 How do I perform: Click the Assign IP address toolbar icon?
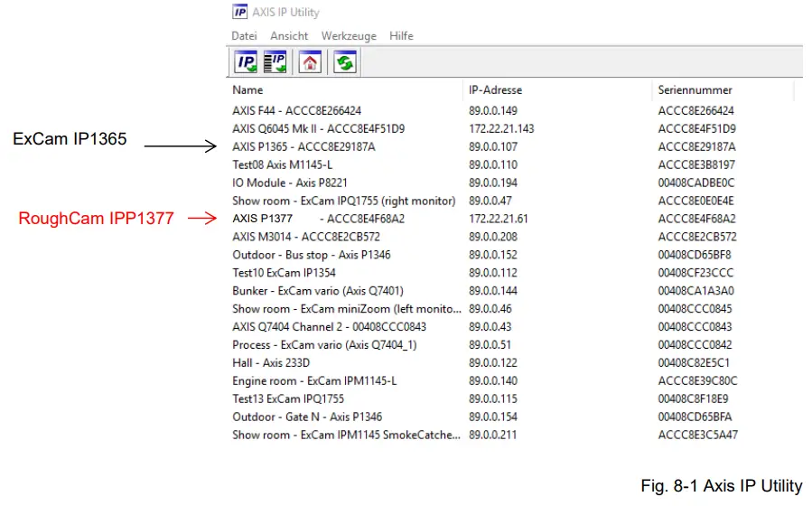coord(246,62)
